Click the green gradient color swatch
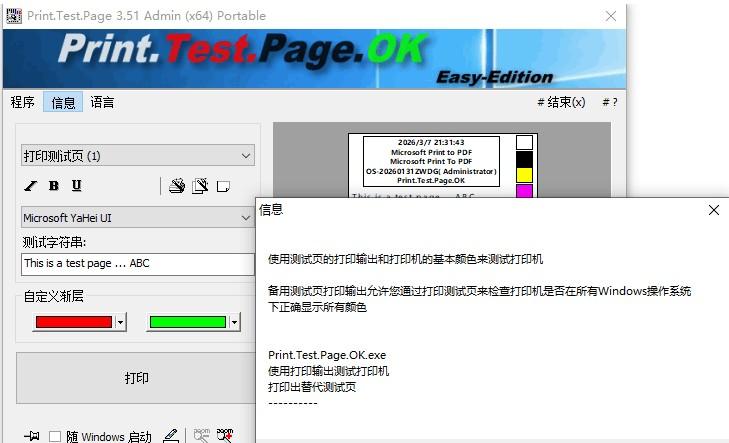The height and width of the screenshot is (443, 729). [x=188, y=322]
